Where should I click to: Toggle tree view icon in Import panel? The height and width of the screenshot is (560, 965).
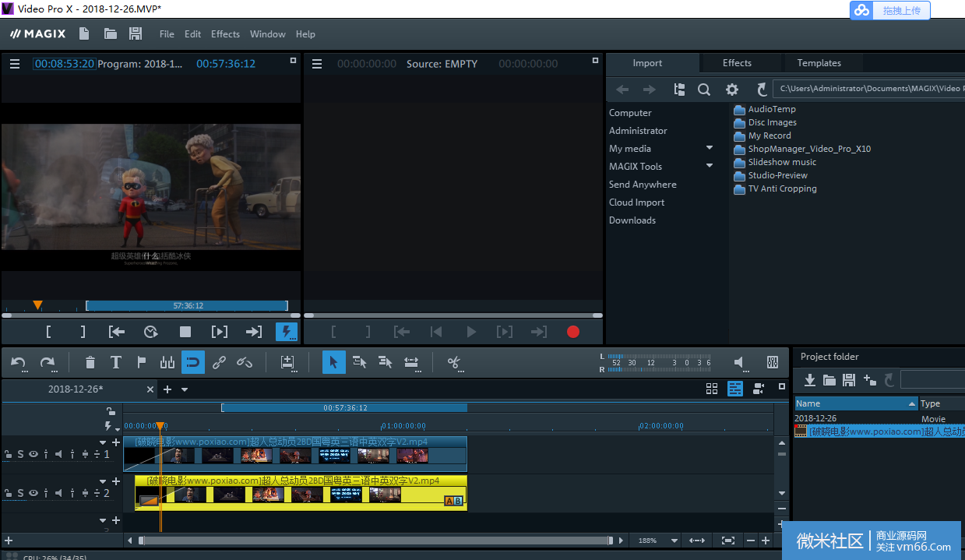tap(679, 90)
